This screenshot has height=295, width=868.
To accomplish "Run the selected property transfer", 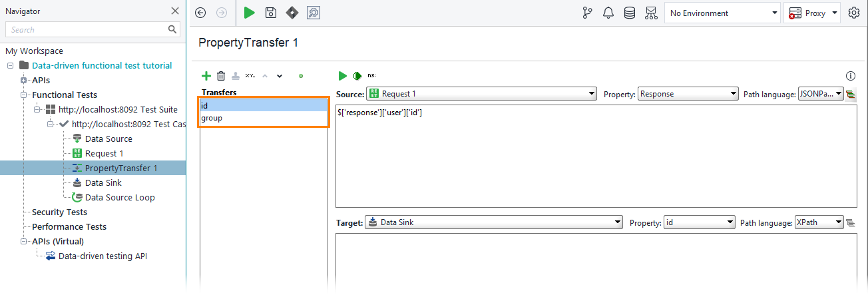I will pyautogui.click(x=342, y=76).
